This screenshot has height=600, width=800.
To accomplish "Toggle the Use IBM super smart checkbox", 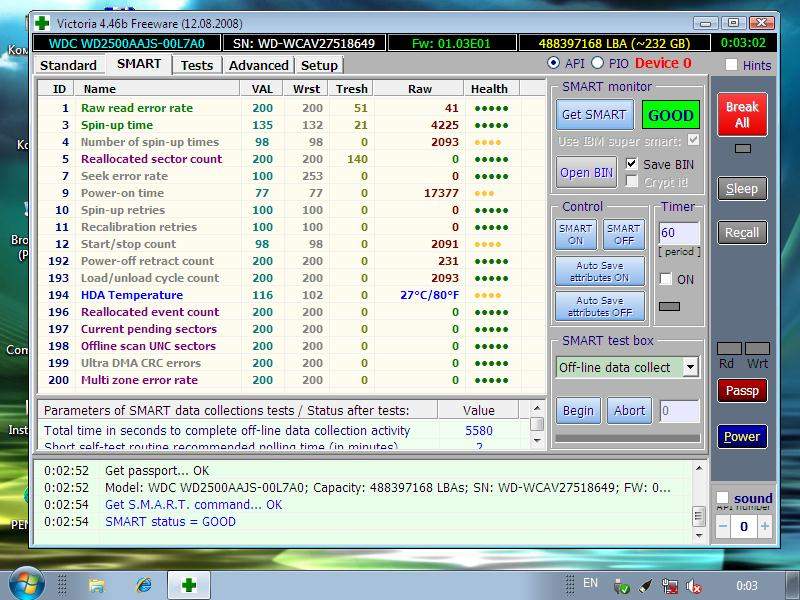I will click(693, 140).
